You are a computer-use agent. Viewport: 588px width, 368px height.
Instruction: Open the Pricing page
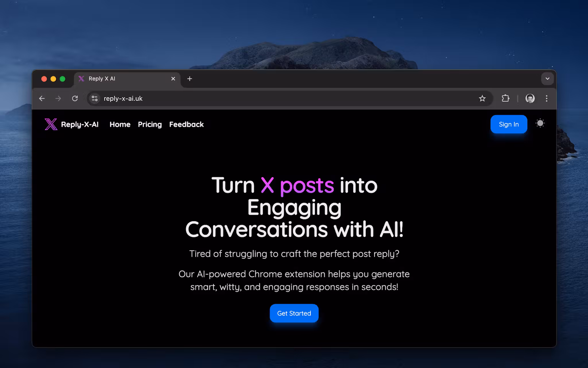pos(150,124)
